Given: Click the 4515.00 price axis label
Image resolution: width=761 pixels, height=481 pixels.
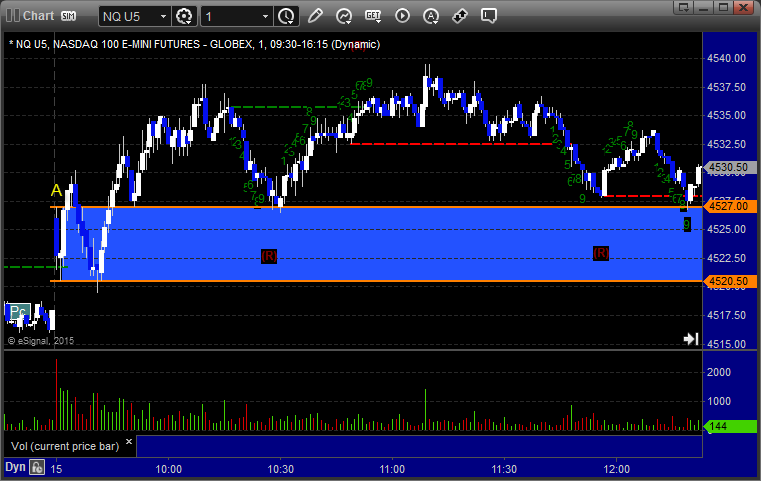Looking at the screenshot, I should click(727, 344).
